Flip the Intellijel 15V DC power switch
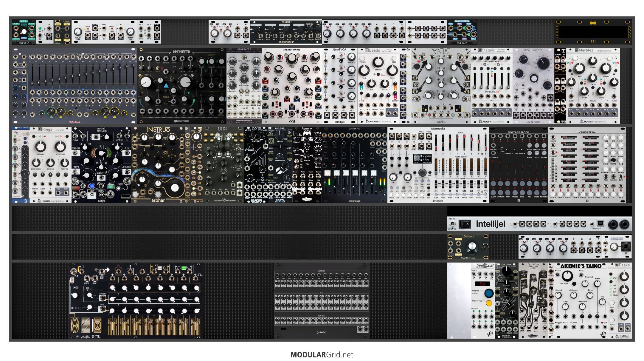The image size is (644, 361). coord(465,224)
